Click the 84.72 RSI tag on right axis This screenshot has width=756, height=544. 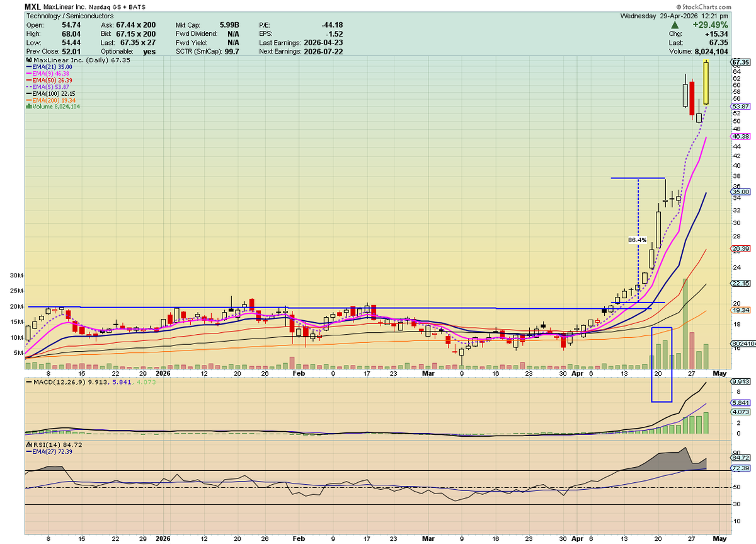click(741, 458)
